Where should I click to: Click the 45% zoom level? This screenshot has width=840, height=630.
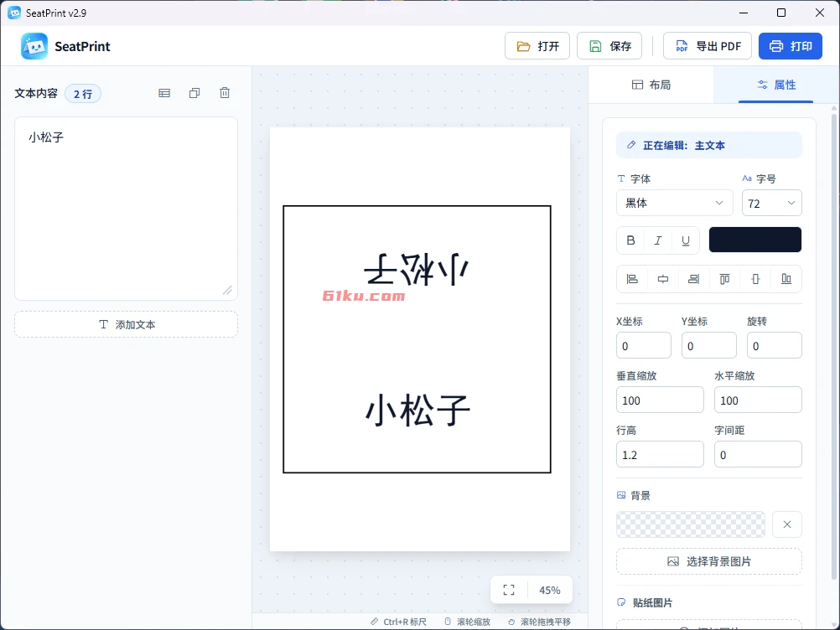click(x=550, y=590)
